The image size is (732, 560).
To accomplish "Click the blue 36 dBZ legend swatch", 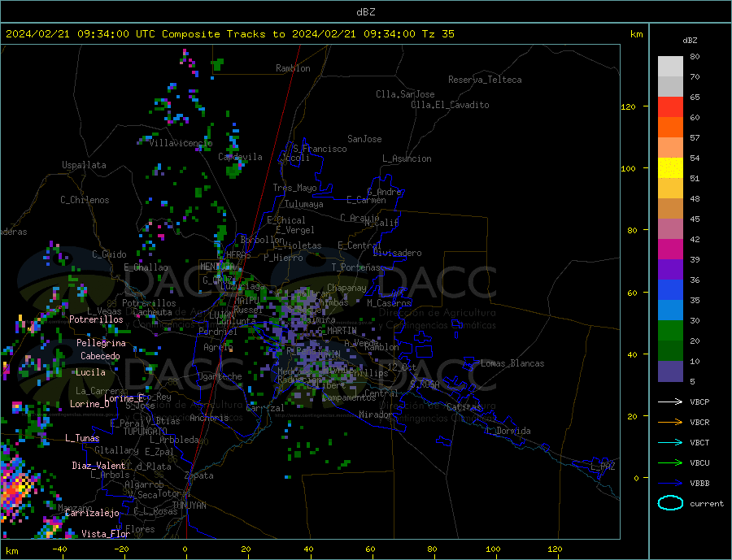I will point(670,290).
